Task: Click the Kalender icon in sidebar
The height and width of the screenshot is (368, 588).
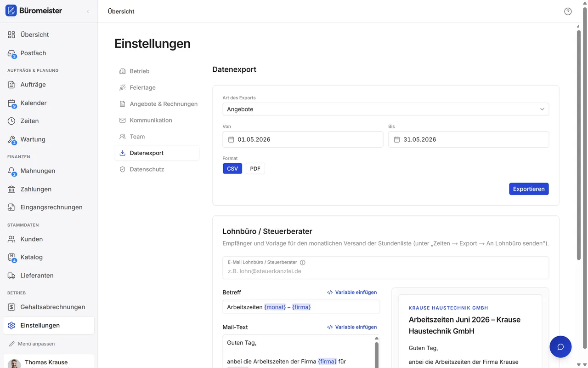Action: 11,103
